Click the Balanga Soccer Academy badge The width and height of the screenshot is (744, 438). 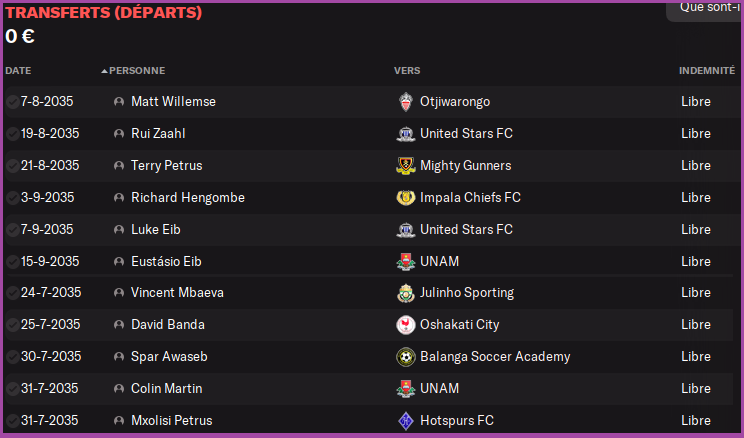[x=405, y=357]
